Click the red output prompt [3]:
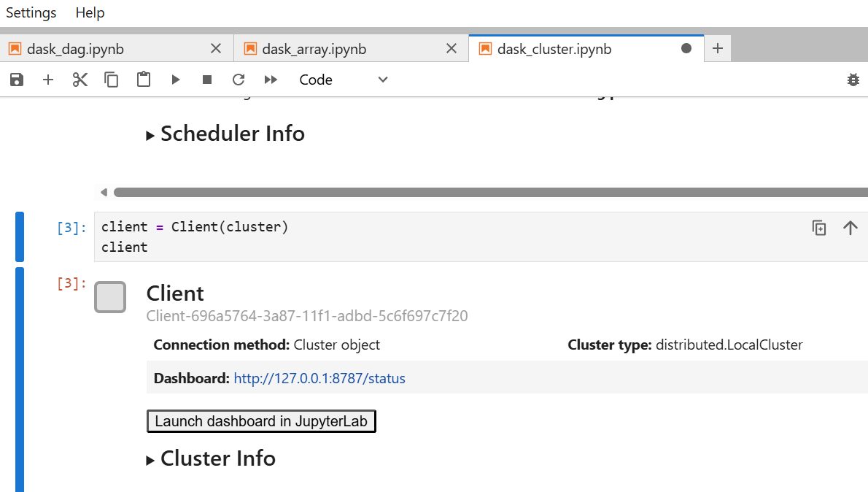Viewport: 868px width, 492px height. 72,284
